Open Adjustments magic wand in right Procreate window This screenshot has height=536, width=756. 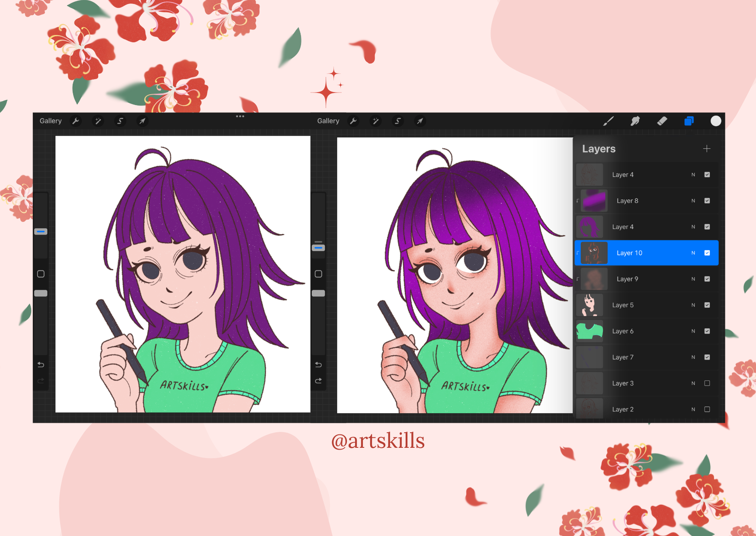pyautogui.click(x=375, y=121)
